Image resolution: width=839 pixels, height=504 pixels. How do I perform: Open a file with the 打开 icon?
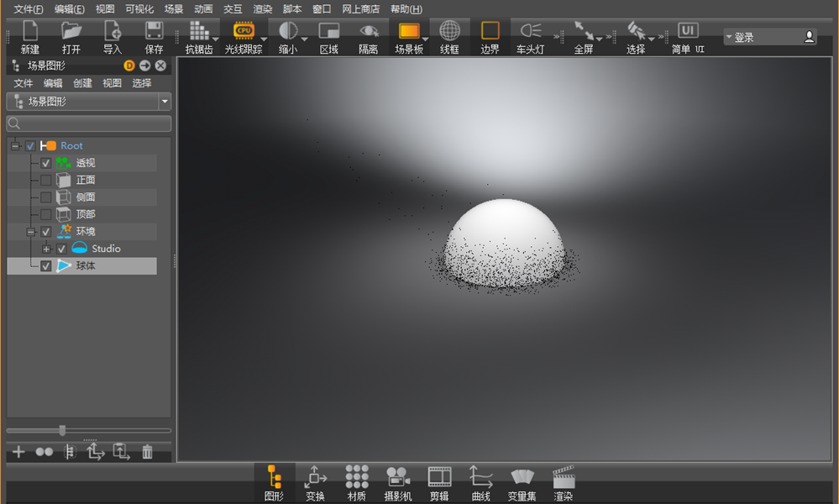(x=71, y=31)
